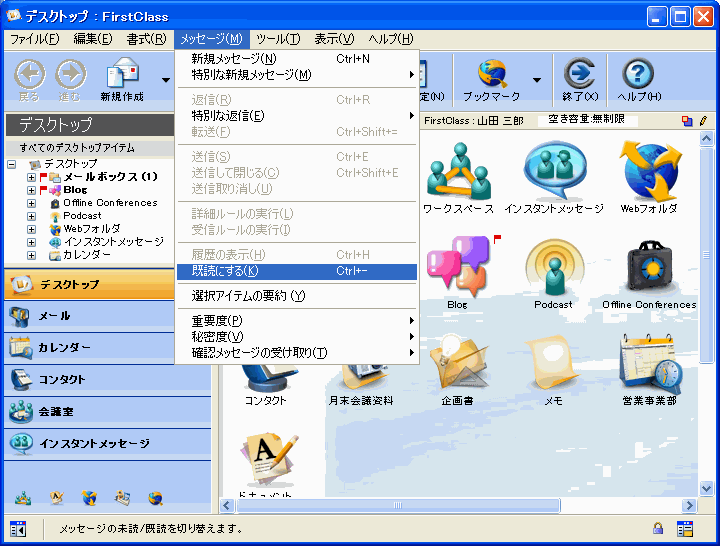Screen dimensions: 720x546
Task: Click the ヘルプ(H) toolbar icon
Action: click(x=638, y=76)
